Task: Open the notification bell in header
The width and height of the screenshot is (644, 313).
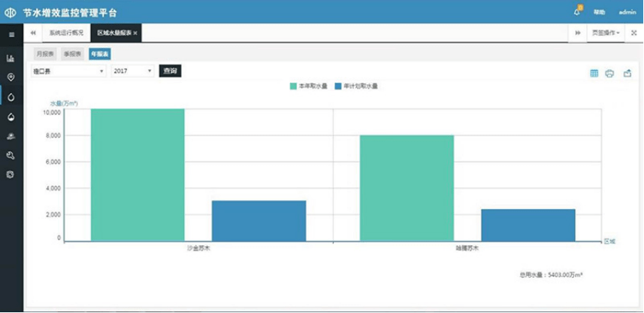Action: point(576,12)
